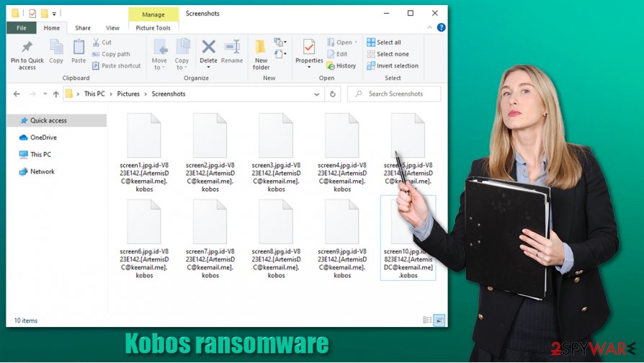644x363 pixels.
Task: Cut the selected file
Action: (x=102, y=42)
